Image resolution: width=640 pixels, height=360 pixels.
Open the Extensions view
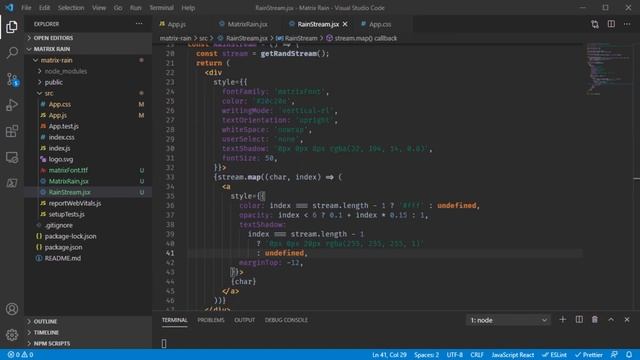coord(12,131)
